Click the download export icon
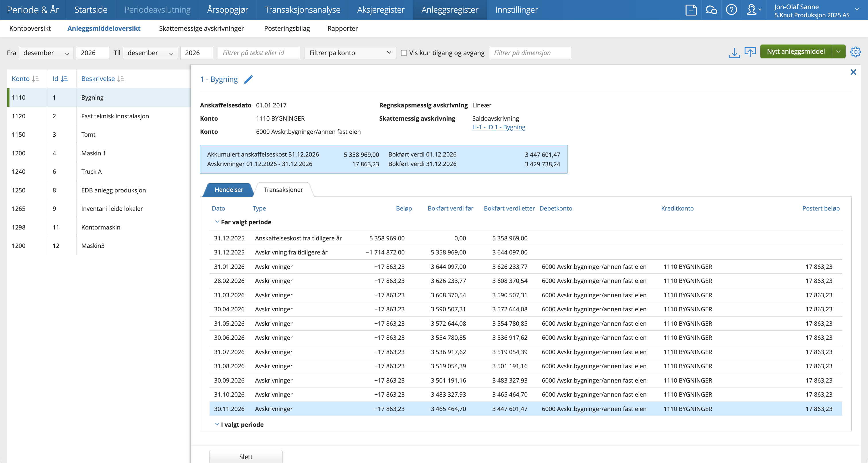868x463 pixels. click(x=734, y=53)
